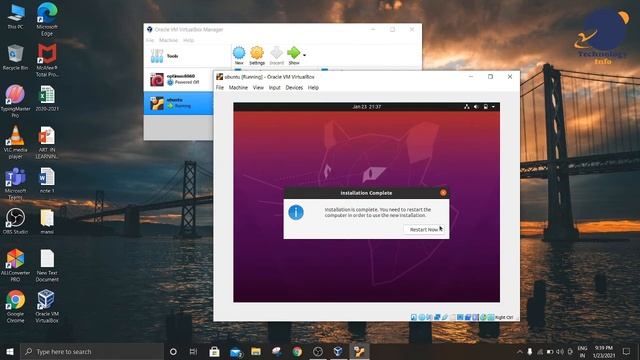Open Microsoft Store from taskbar

tap(214, 351)
